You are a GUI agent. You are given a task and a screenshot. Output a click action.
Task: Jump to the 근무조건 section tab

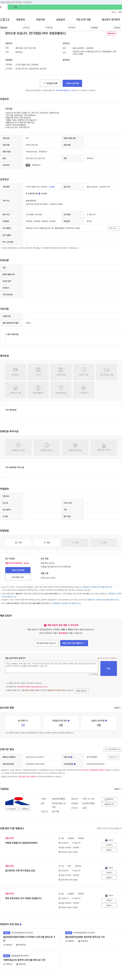click(26, 28)
